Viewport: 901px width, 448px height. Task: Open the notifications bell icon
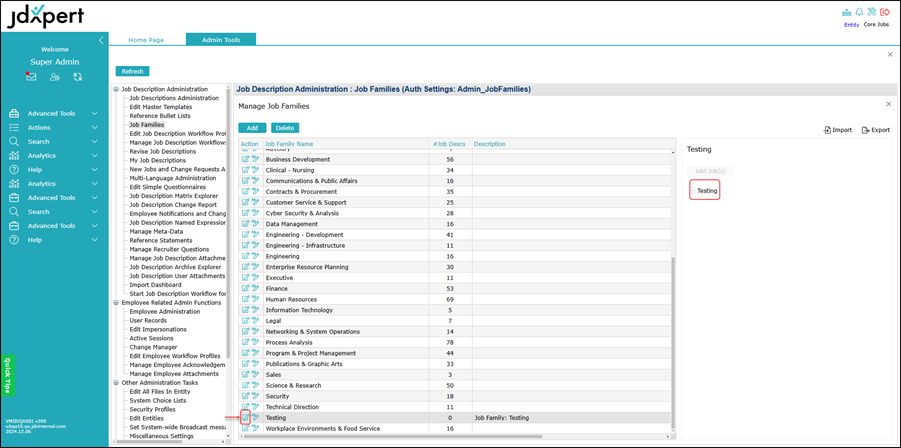pyautogui.click(x=859, y=12)
